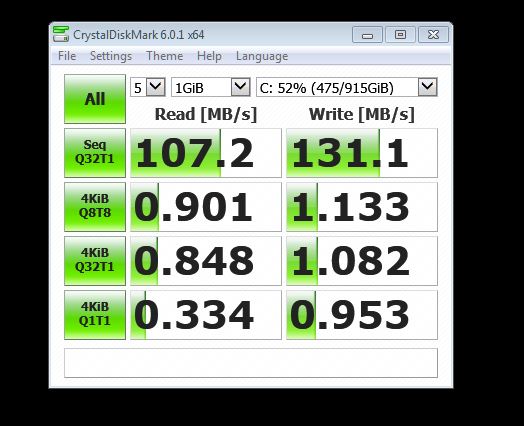Start the 4KiB Q8T8 test
Viewport: 524px width, 426px height.
click(x=95, y=207)
